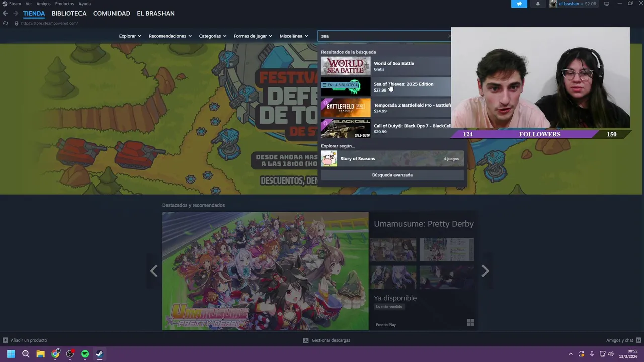644x362 pixels.
Task: Open the Recomendaciones dropdown
Action: (x=170, y=36)
